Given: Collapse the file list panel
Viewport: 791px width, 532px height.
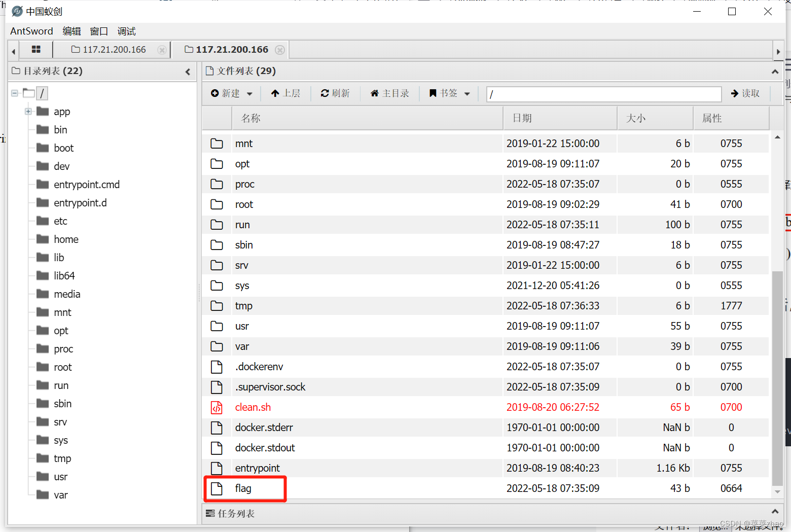Looking at the screenshot, I should (x=775, y=72).
